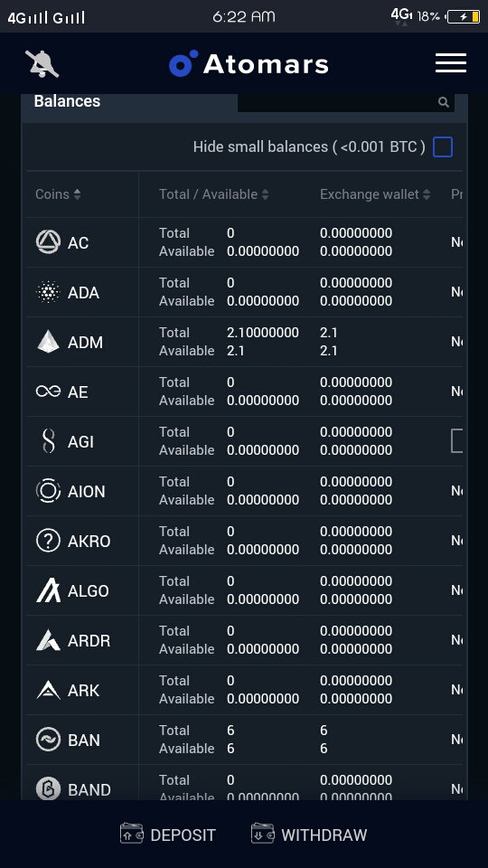Viewport: 488px width, 868px height.
Task: Focus the balances search field
Action: 346,102
